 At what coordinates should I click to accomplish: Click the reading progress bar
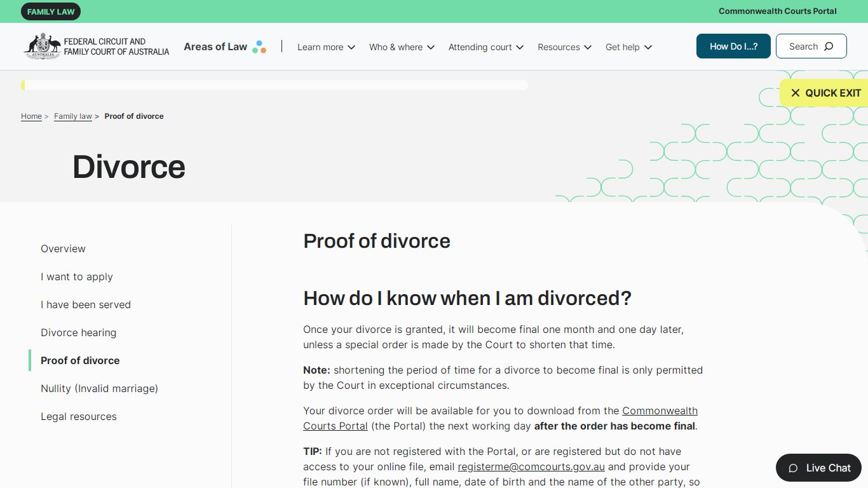275,85
